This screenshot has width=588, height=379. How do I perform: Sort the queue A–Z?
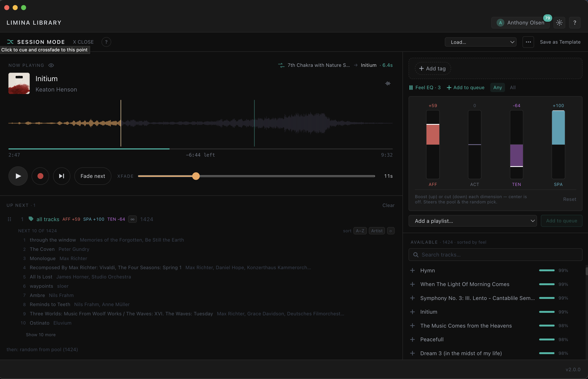(360, 231)
